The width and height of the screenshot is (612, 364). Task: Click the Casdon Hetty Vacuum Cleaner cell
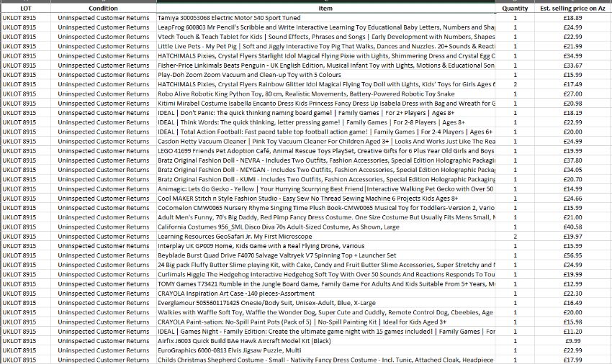coord(326,141)
